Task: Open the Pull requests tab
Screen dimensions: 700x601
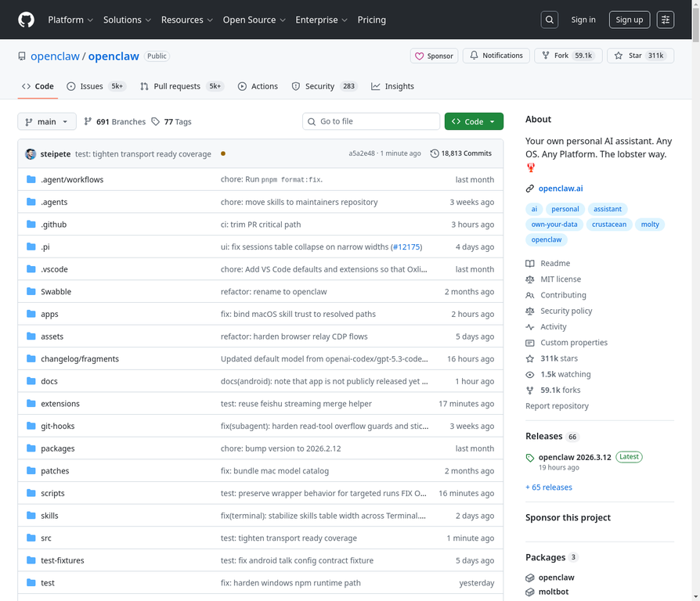Action: (x=180, y=86)
